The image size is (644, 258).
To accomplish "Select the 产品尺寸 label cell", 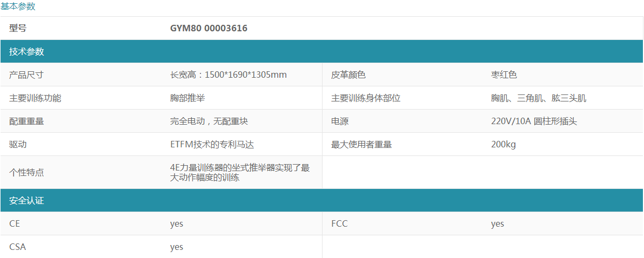I will pos(26,75).
